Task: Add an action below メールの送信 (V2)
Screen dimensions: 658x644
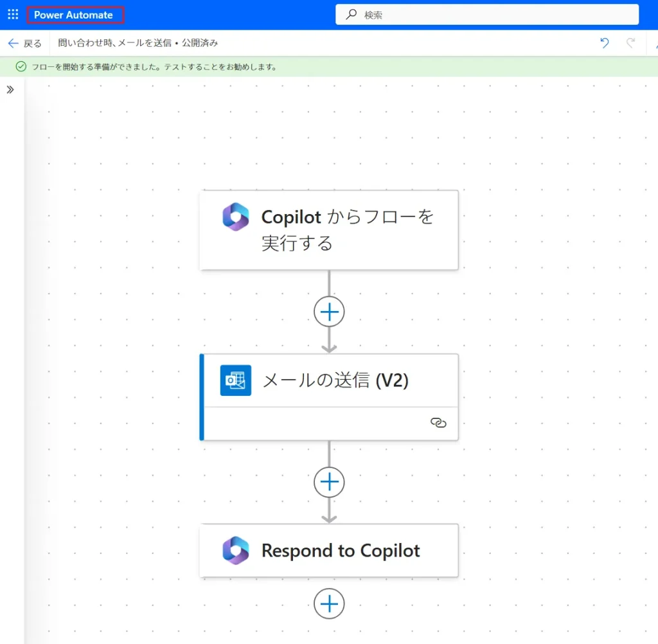Action: tap(329, 482)
